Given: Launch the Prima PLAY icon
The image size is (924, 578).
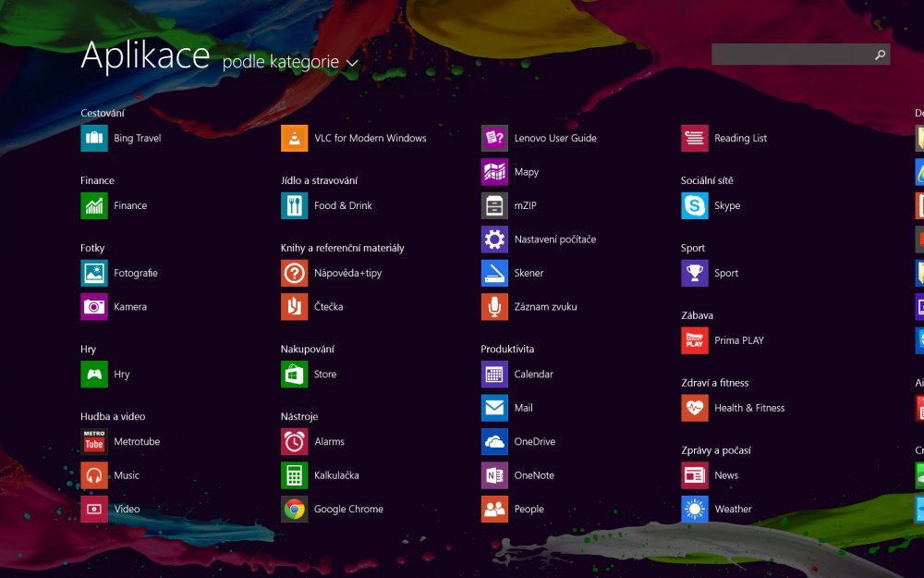Looking at the screenshot, I should [x=695, y=340].
